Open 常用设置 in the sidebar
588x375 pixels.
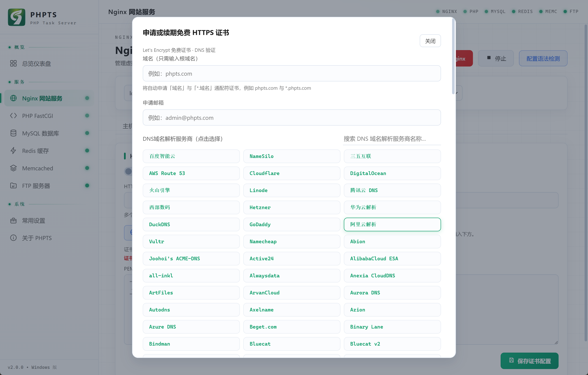(49, 221)
